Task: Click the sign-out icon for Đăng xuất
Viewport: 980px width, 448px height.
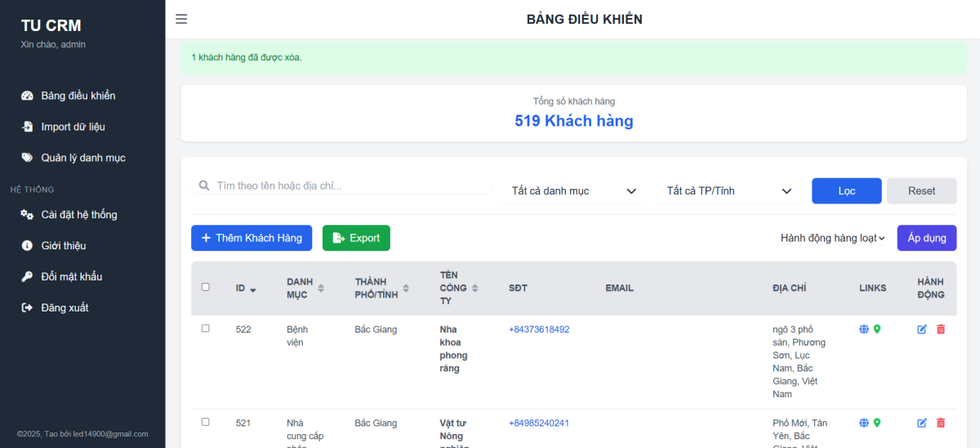Action: [27, 308]
